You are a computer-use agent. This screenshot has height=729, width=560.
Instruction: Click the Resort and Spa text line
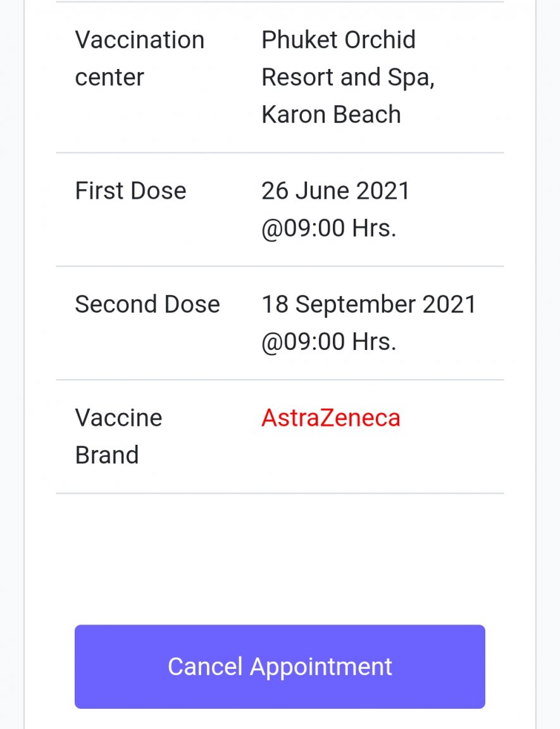click(347, 78)
